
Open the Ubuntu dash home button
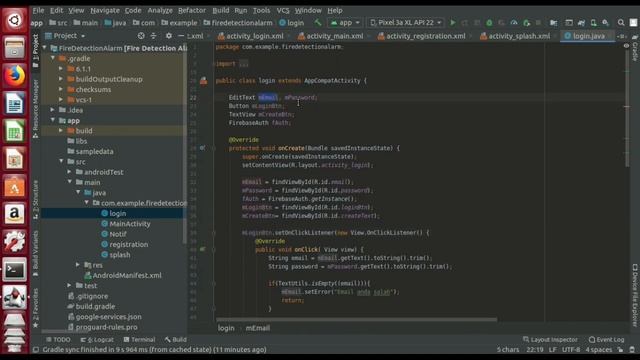point(14,20)
